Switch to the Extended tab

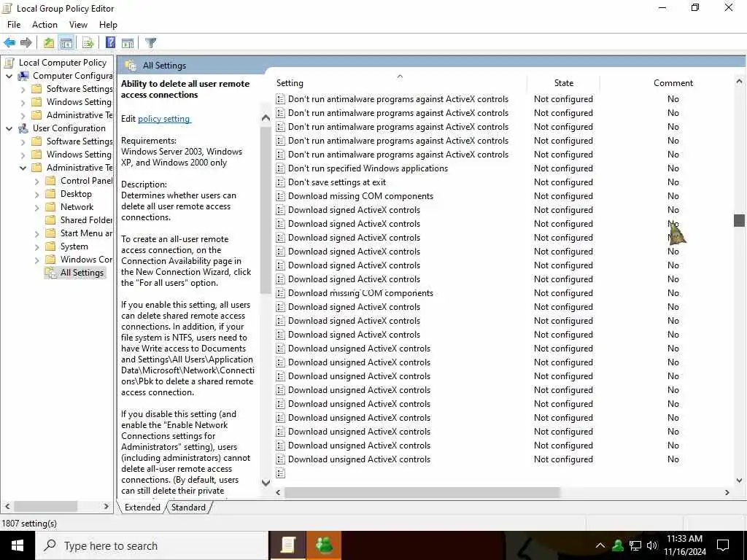[142, 507]
